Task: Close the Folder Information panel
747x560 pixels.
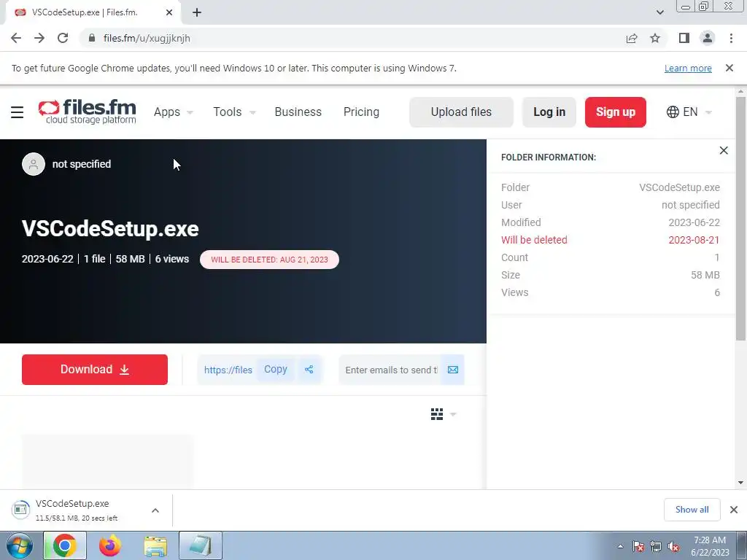Action: click(724, 150)
